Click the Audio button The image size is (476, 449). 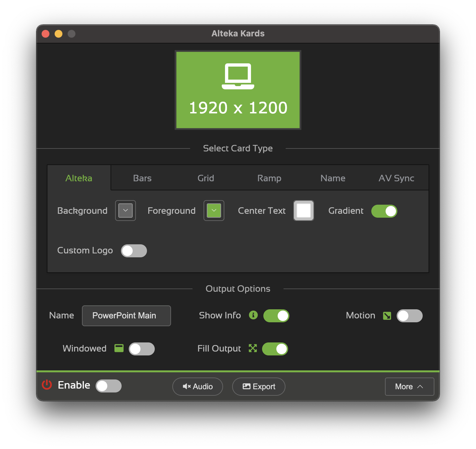click(198, 387)
